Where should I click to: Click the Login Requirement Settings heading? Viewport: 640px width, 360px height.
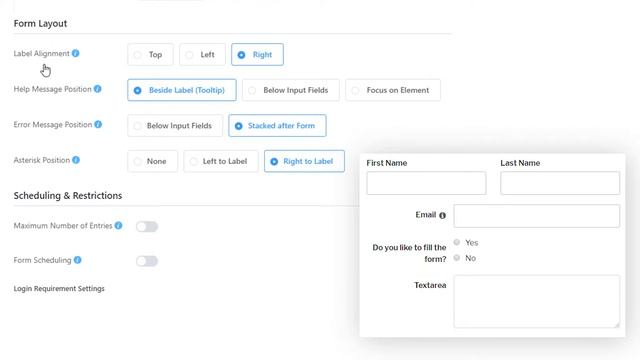(x=59, y=289)
